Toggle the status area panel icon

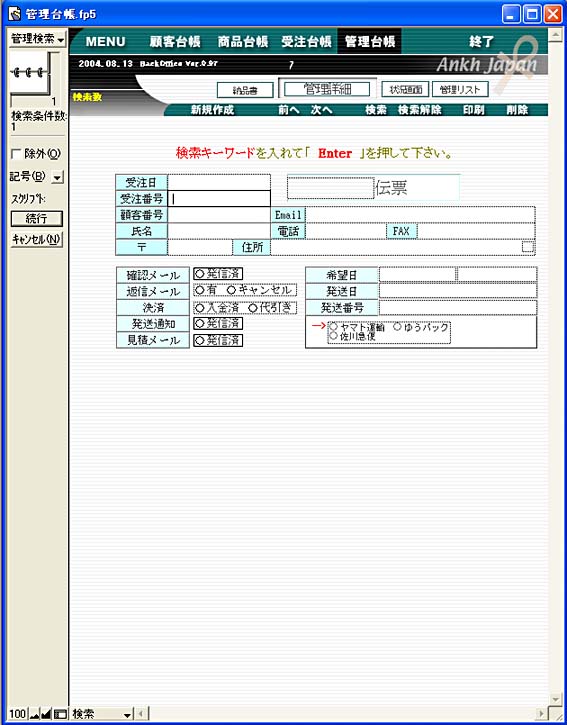pos(60,714)
